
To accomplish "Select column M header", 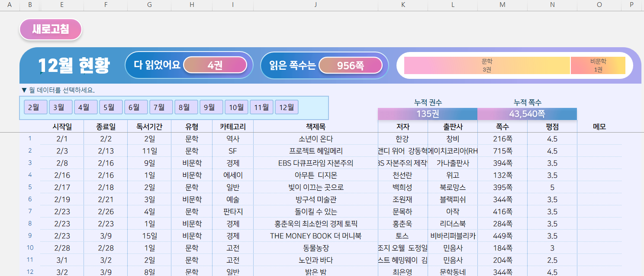I will click(502, 5).
